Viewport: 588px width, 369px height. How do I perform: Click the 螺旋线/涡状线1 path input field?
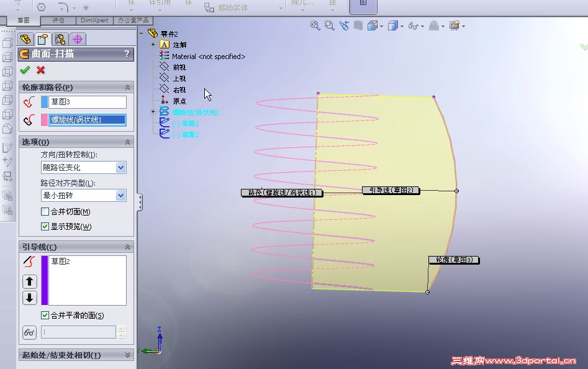pyautogui.click(x=88, y=120)
